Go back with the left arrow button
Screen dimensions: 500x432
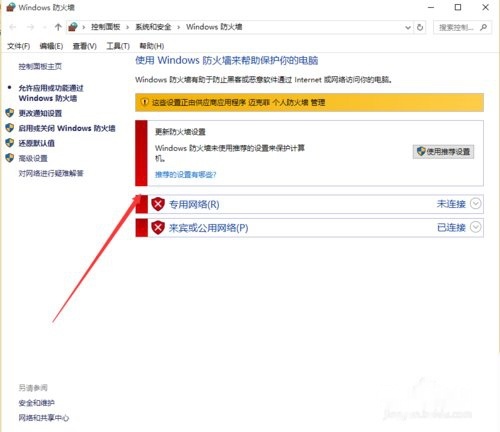point(13,27)
